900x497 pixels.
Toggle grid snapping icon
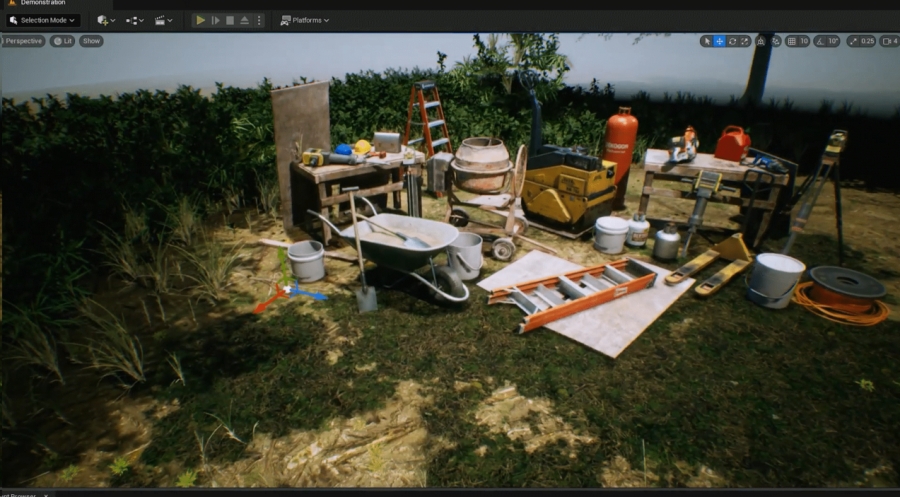click(792, 41)
